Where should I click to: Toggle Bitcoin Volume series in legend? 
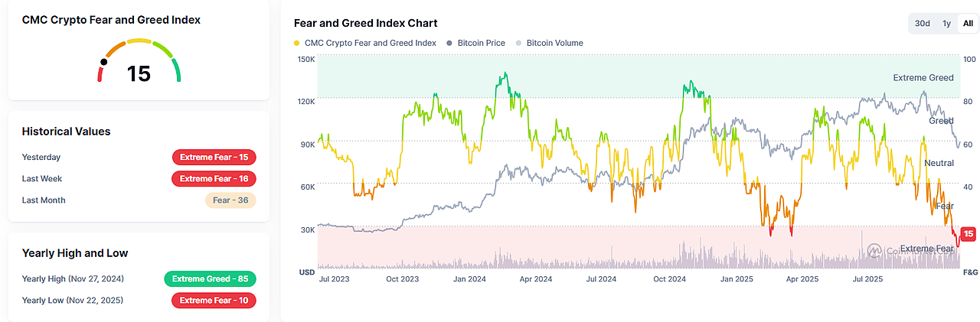pyautogui.click(x=554, y=43)
